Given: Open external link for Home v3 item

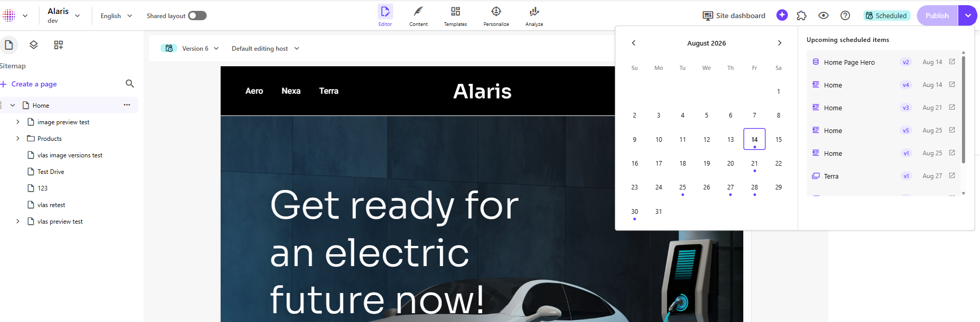Looking at the screenshot, I should click(x=952, y=107).
